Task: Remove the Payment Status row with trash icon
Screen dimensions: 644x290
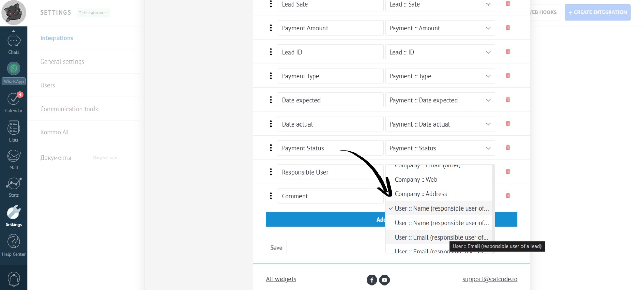Action: coord(508,148)
